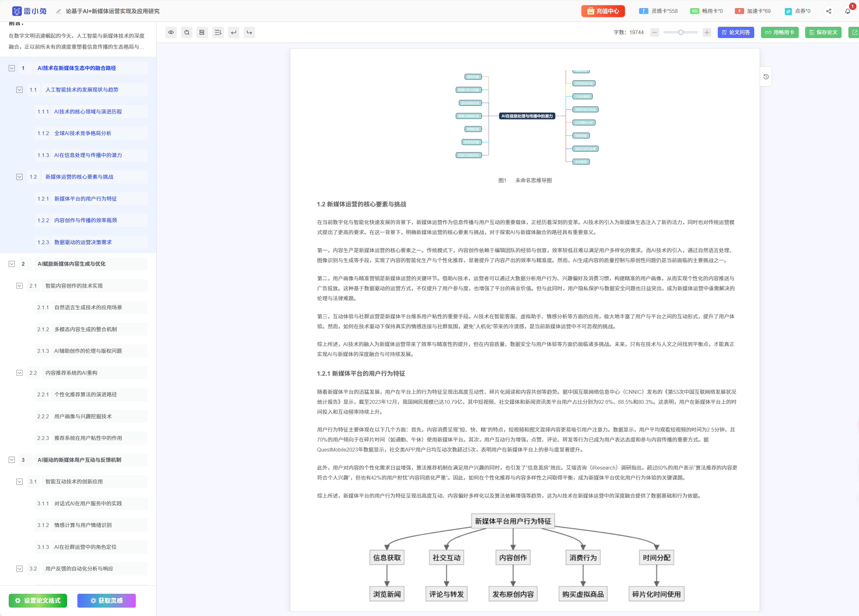The width and height of the screenshot is (859, 616).
Task: Click the share icon in top bar
Action: click(829, 11)
